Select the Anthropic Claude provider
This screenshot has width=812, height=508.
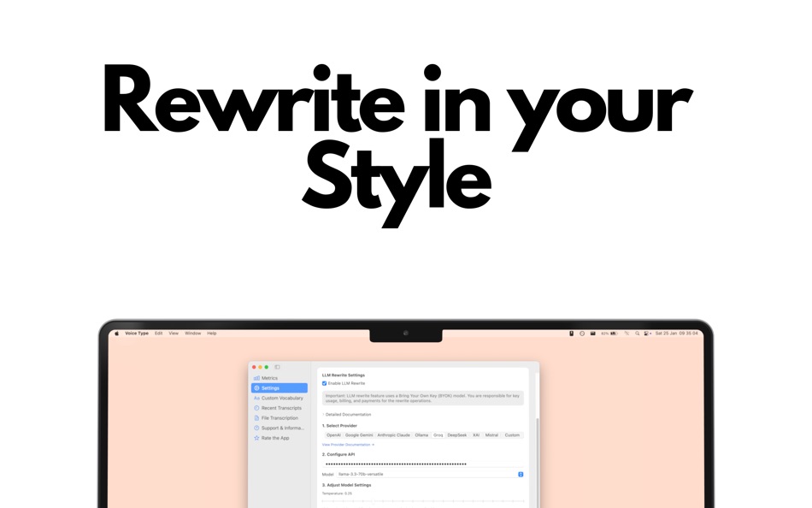pos(393,435)
